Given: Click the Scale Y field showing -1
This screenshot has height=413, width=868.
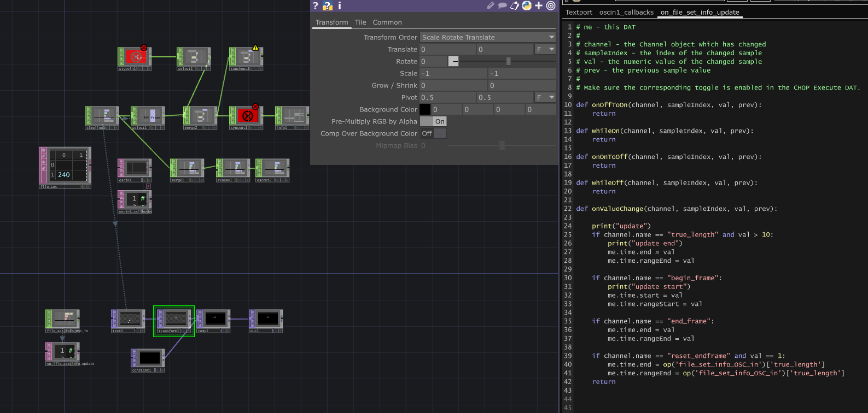Looking at the screenshot, I should pyautogui.click(x=522, y=73).
